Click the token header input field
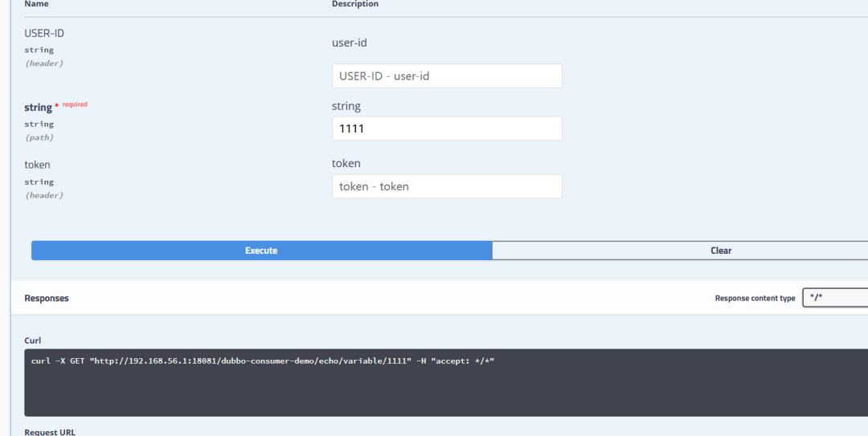This screenshot has width=868, height=436. (446, 186)
